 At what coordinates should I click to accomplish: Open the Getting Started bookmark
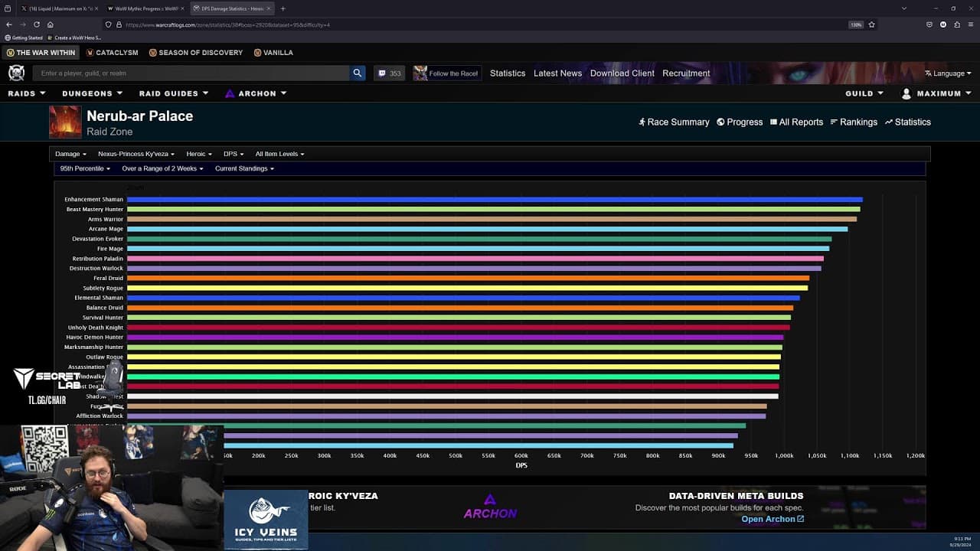pos(24,37)
